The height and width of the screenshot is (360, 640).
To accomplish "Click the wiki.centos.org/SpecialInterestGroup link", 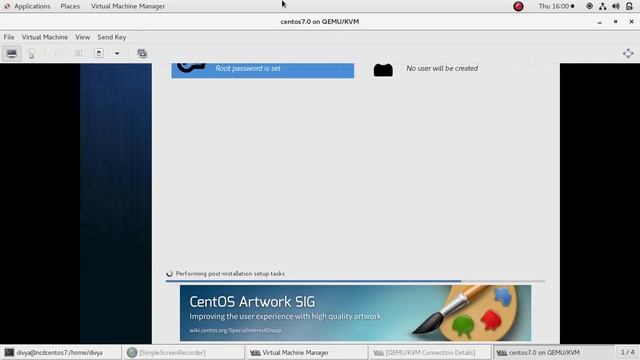I will coord(235,330).
